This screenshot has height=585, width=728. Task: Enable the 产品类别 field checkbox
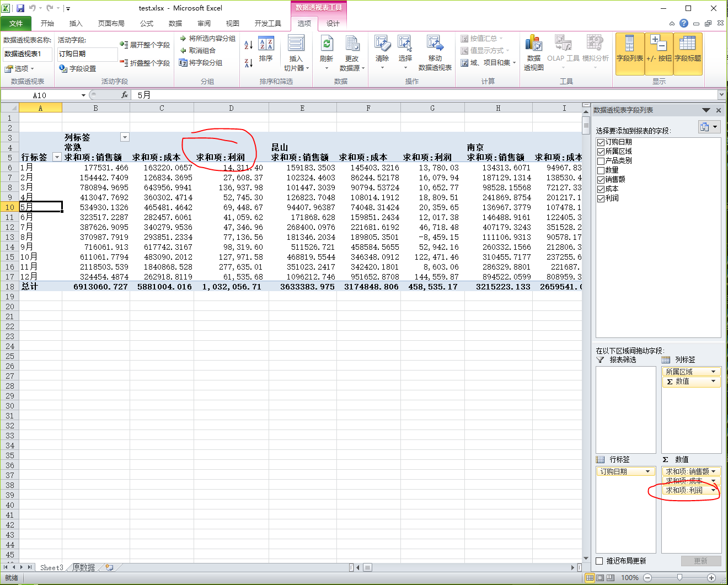(601, 161)
